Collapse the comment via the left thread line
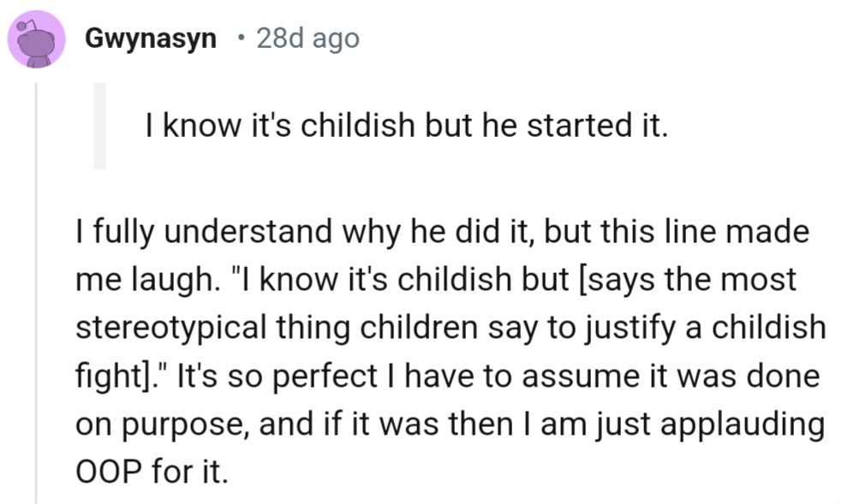This screenshot has height=504, width=841. (x=35, y=291)
